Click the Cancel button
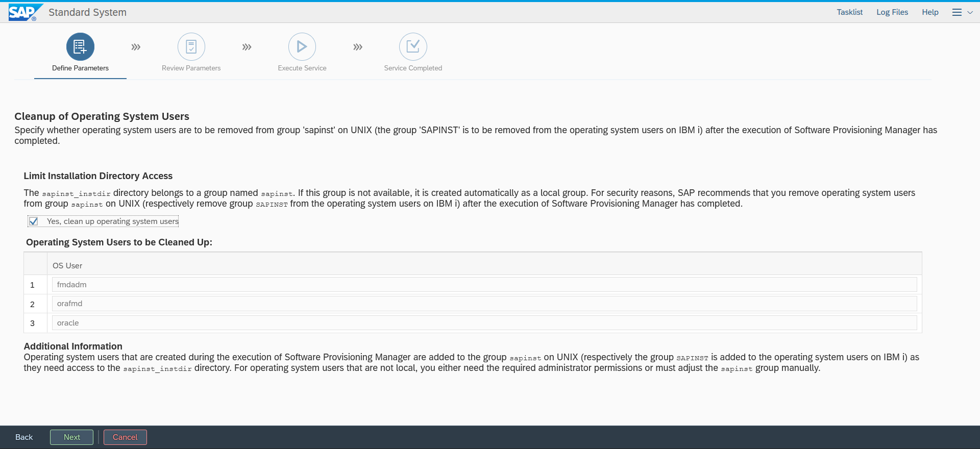 (125, 437)
